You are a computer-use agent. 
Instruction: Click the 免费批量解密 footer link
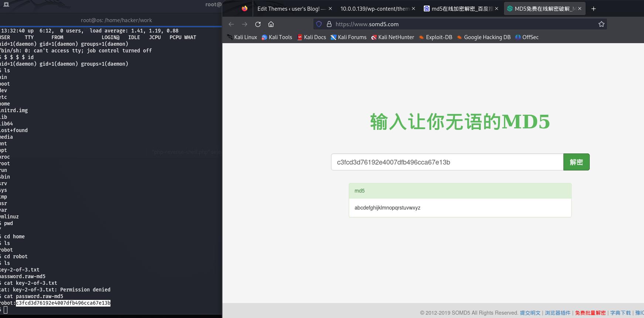590,313
